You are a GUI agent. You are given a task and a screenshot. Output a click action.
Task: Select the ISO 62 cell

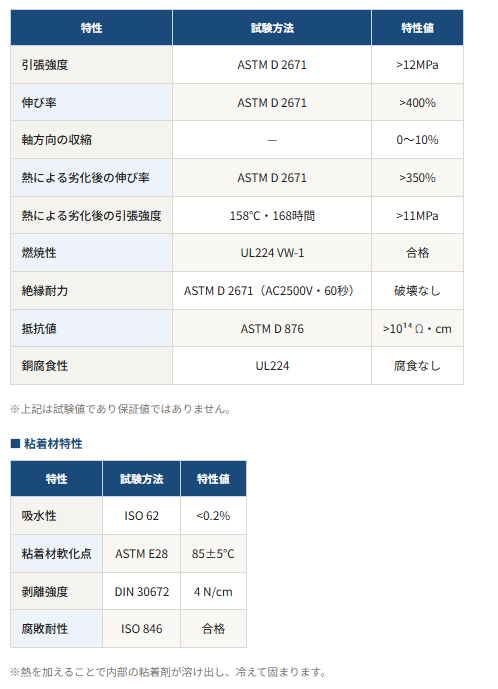click(x=142, y=515)
